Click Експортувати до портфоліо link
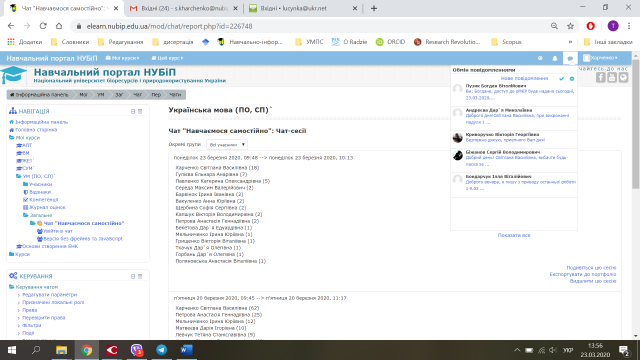The height and width of the screenshot is (360, 640). click(x=583, y=274)
